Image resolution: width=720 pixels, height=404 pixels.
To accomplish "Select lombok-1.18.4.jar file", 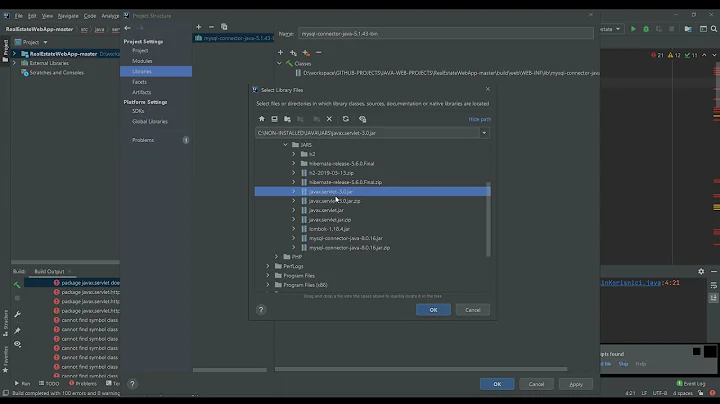I will [329, 229].
